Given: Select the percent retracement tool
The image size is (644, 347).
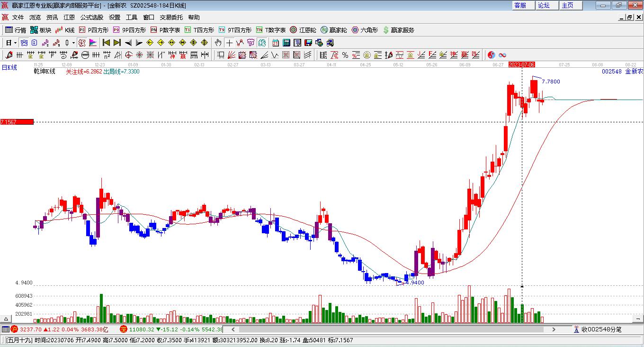Looking at the screenshot, I should (x=345, y=55).
